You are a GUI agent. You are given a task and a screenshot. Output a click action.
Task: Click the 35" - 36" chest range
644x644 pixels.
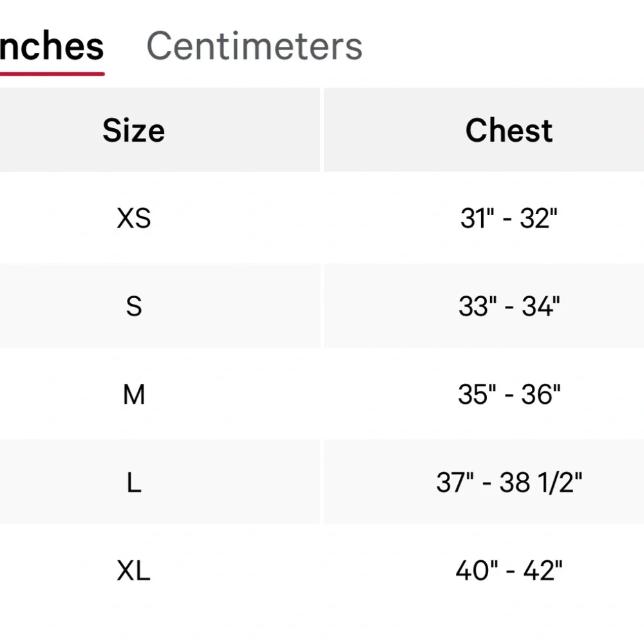(x=509, y=394)
